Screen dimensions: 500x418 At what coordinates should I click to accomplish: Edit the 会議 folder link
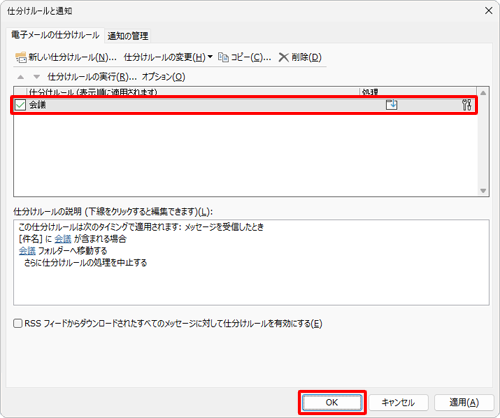tap(27, 251)
